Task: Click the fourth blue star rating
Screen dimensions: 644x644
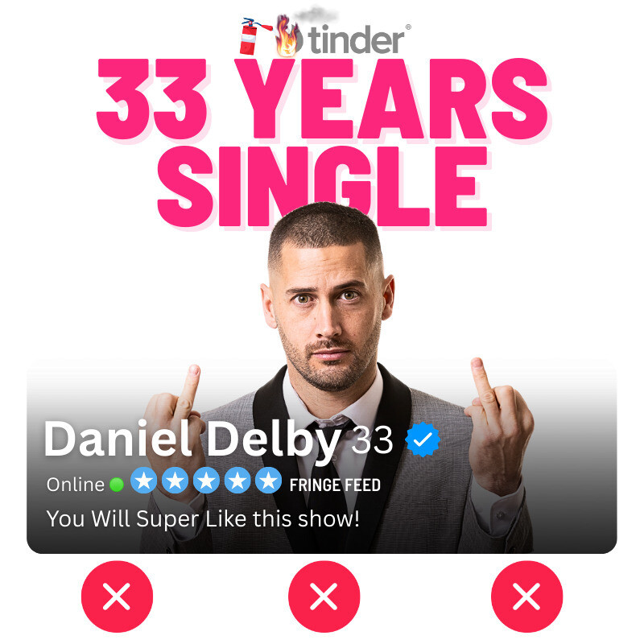Action: click(237, 480)
